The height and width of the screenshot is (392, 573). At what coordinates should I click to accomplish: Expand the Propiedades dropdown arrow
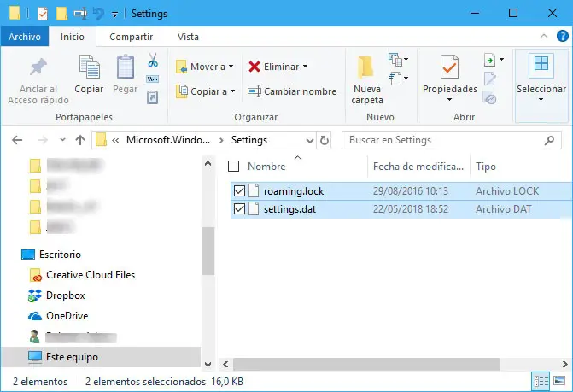(x=449, y=100)
